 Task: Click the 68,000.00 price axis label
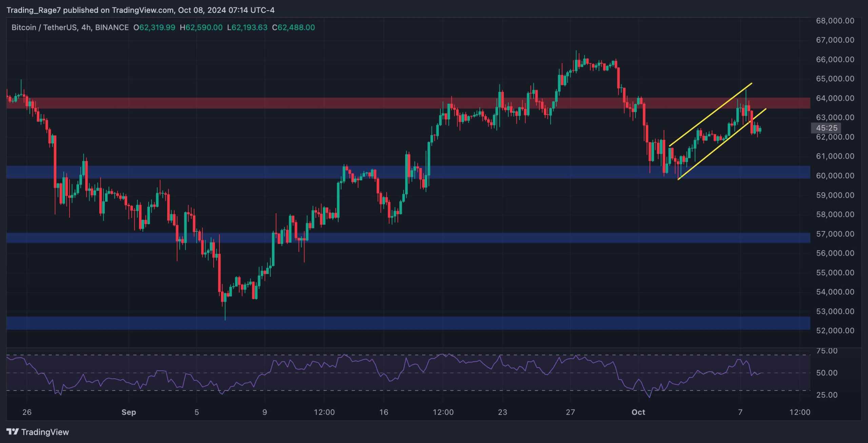[x=835, y=21]
